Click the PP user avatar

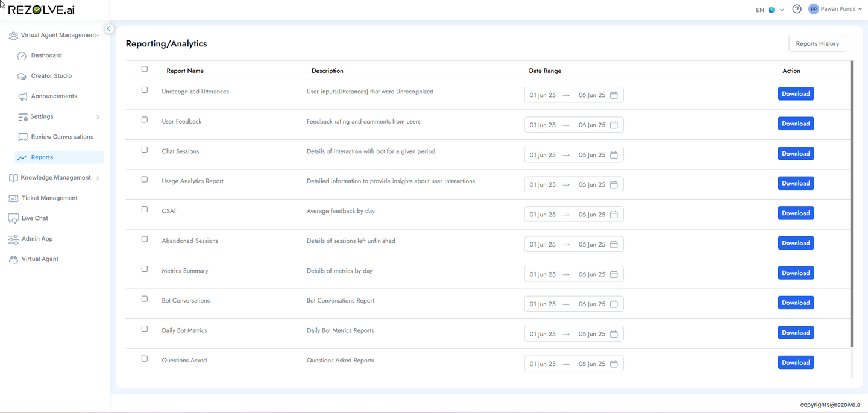[814, 9]
